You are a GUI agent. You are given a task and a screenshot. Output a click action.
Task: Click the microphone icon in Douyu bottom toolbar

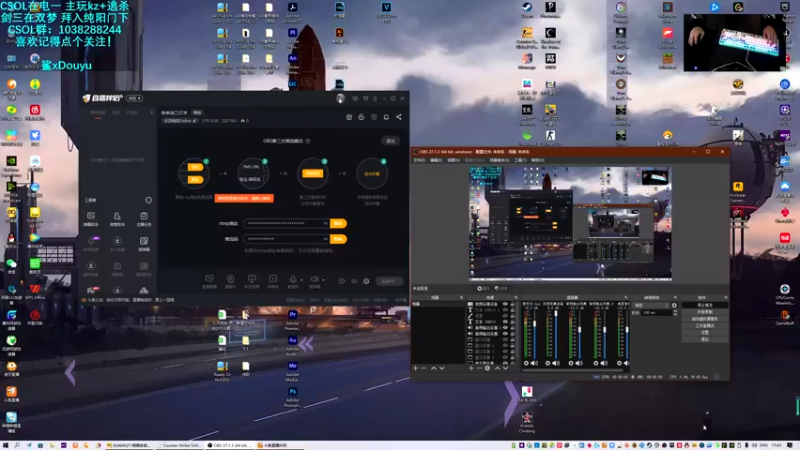[x=293, y=279]
